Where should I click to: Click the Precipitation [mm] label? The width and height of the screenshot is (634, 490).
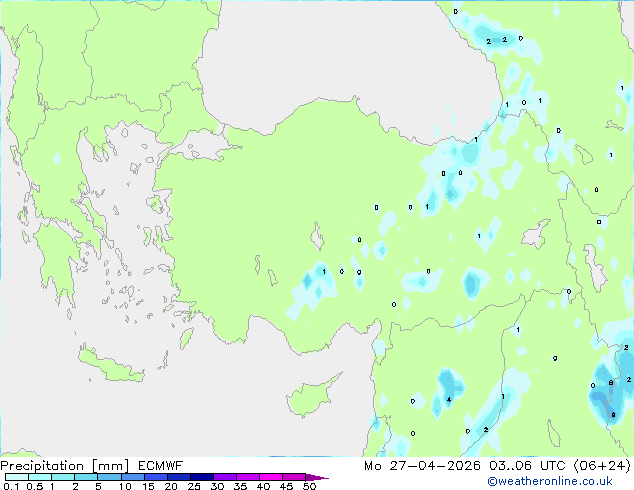pyautogui.click(x=64, y=466)
